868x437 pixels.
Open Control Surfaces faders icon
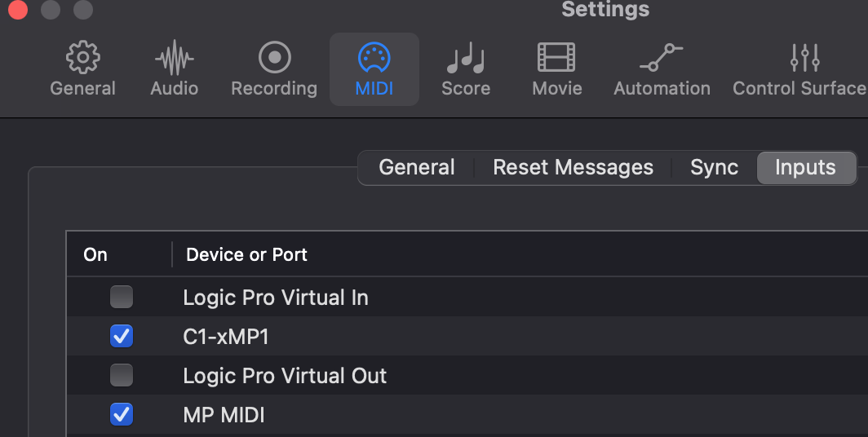805,58
